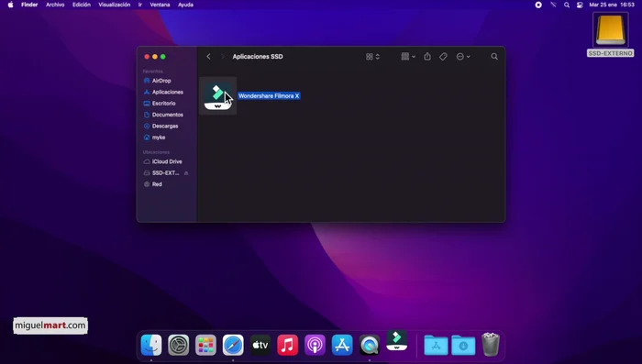Open the Visualización menu
642x364 pixels.
[x=115, y=5]
